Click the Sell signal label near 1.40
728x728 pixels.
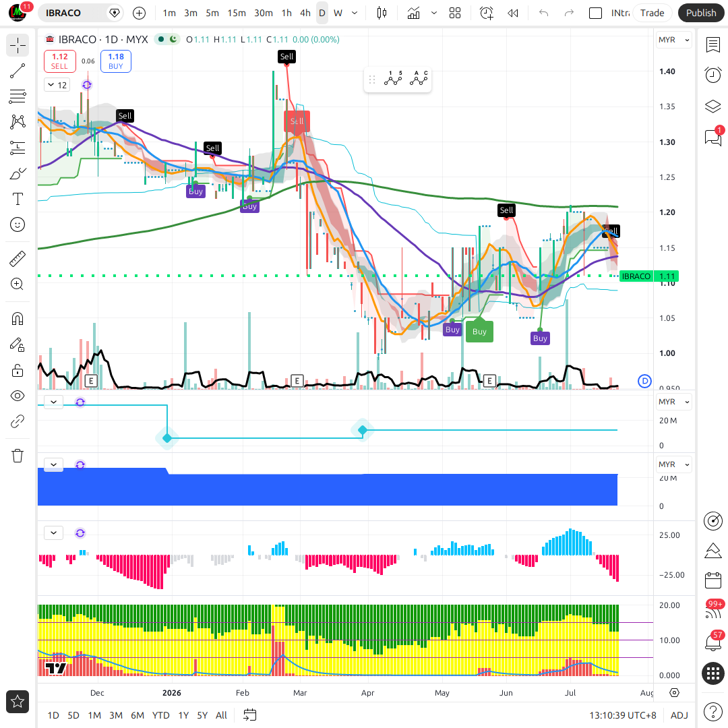tap(286, 57)
